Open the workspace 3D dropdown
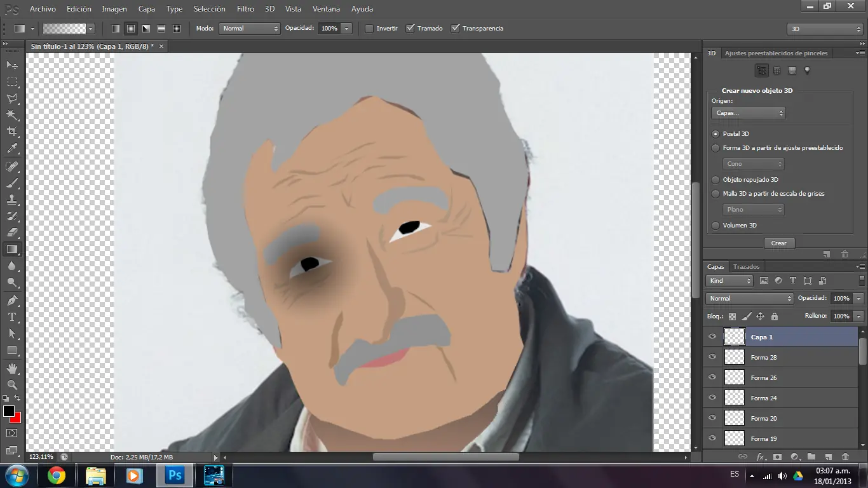The height and width of the screenshot is (488, 868). point(825,29)
